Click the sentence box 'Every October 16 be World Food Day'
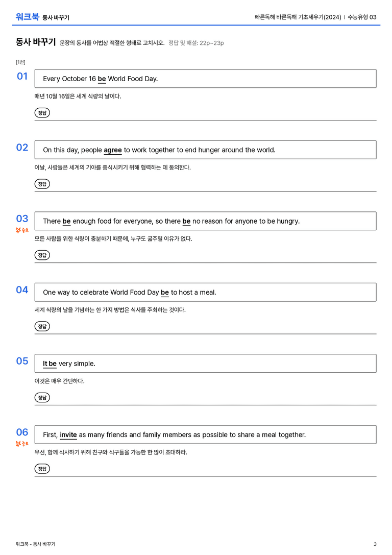 click(206, 79)
